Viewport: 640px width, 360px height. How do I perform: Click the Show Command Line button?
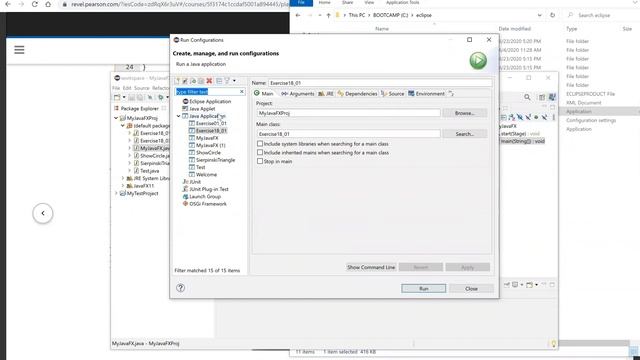(x=371, y=267)
